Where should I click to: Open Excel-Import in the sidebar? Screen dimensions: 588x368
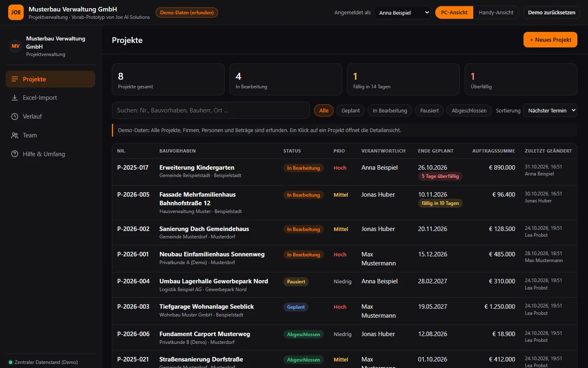point(51,98)
